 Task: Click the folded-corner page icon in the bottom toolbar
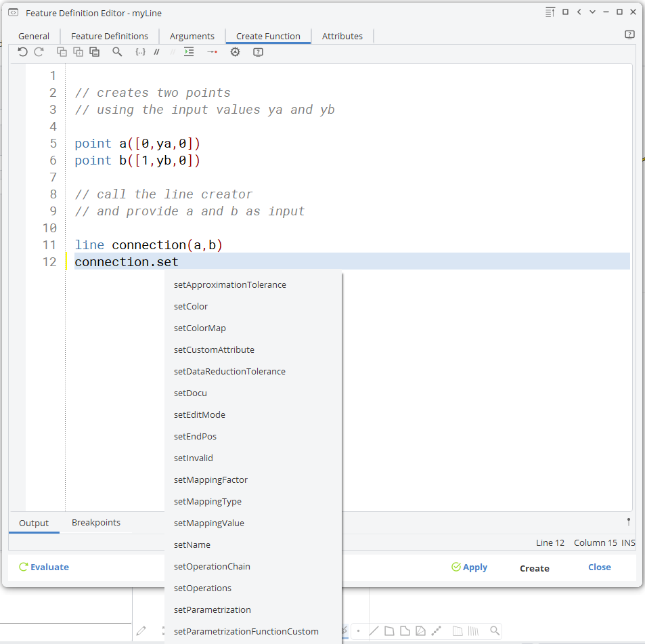tap(405, 630)
